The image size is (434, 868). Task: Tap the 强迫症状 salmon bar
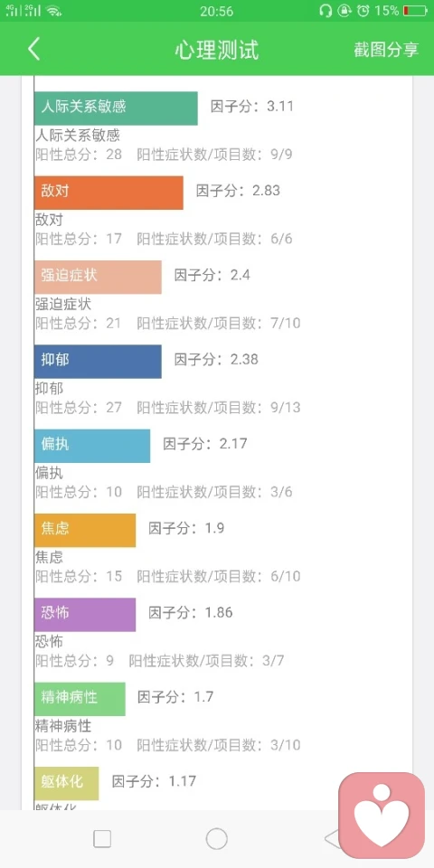(98, 277)
